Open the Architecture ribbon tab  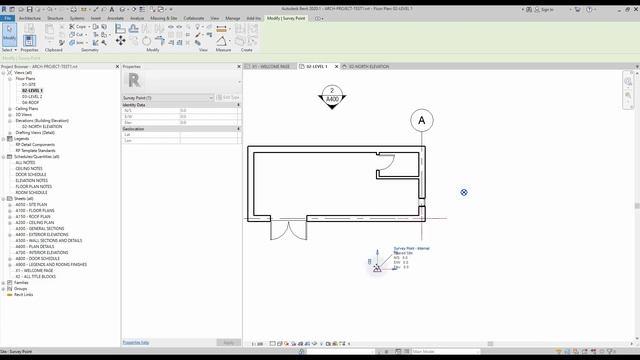click(30, 18)
